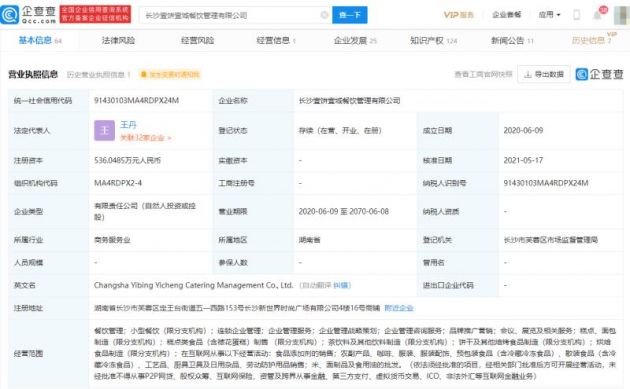Select business term 2020-06-09 至 2070-06-08

click(344, 211)
